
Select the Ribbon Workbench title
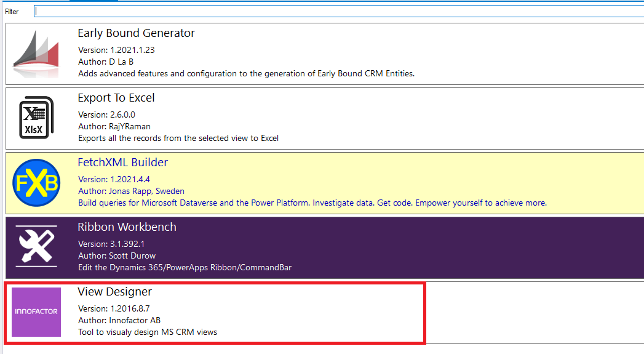(x=127, y=227)
